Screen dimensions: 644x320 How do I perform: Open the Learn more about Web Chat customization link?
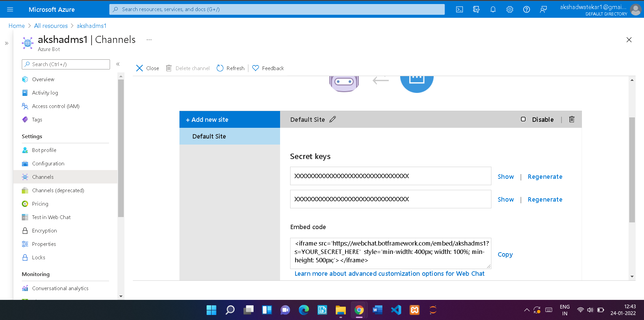(x=389, y=274)
